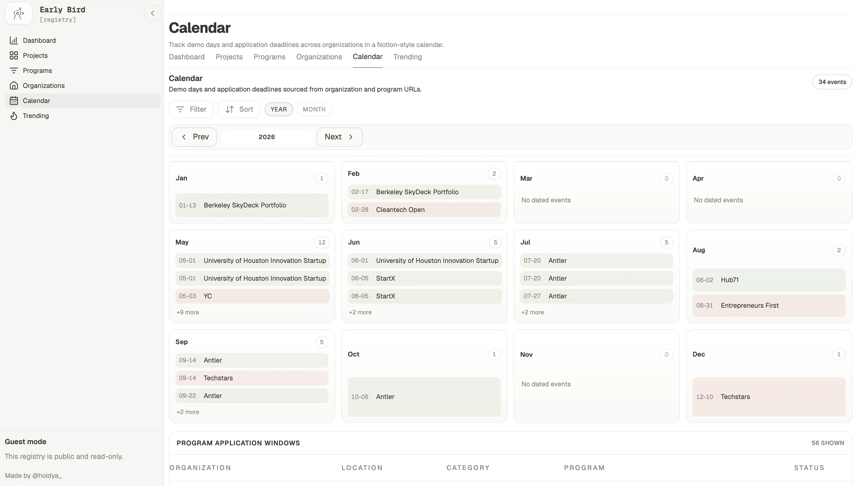This screenshot has width=868, height=486.
Task: Collapse the sidebar with the chevron button
Action: 152,14
